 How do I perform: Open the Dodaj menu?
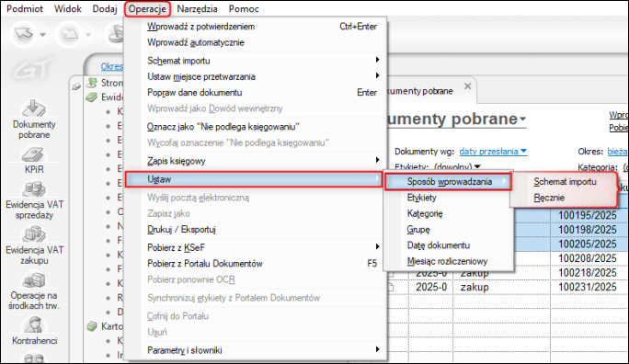tap(105, 8)
